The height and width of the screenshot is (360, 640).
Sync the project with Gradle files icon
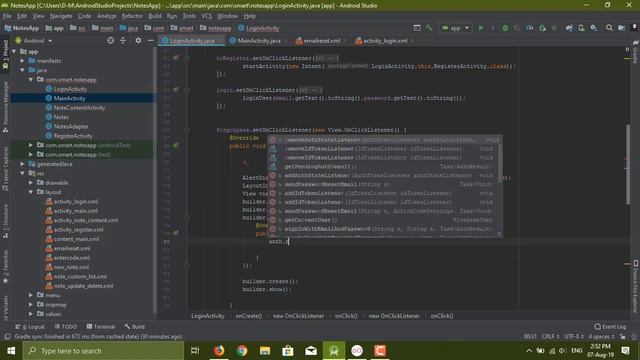tap(569, 28)
